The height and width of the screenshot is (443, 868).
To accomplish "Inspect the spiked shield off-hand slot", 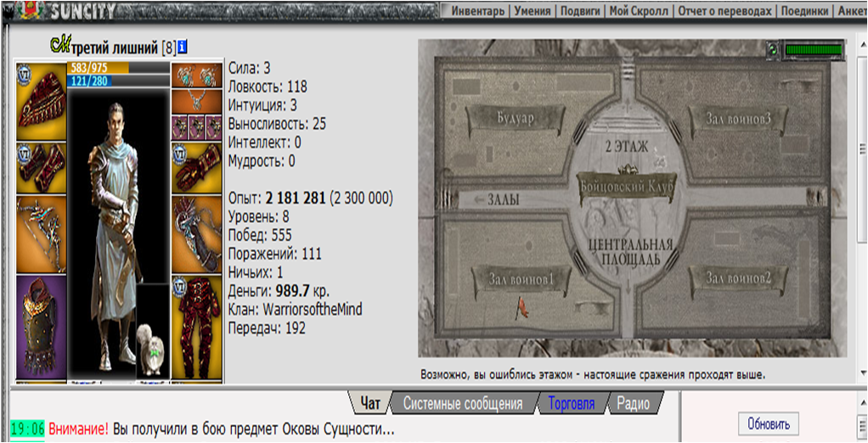I will [196, 234].
